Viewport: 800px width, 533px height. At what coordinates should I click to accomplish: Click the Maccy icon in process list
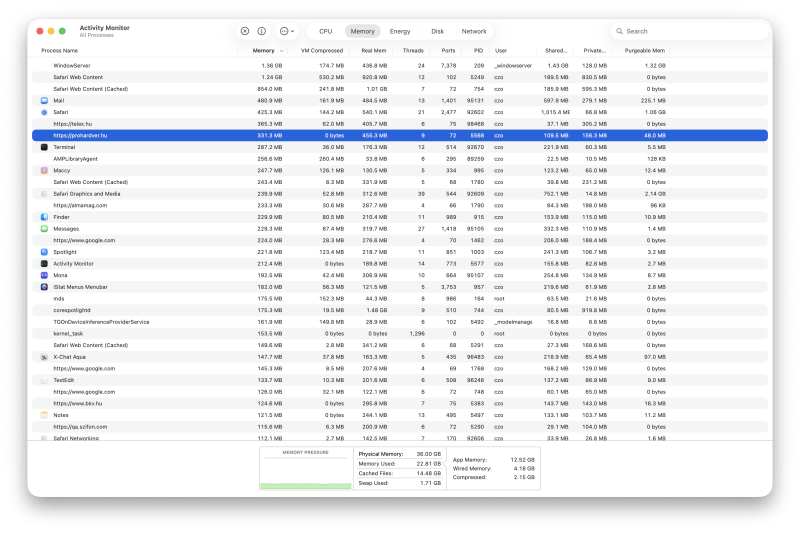pos(44,170)
